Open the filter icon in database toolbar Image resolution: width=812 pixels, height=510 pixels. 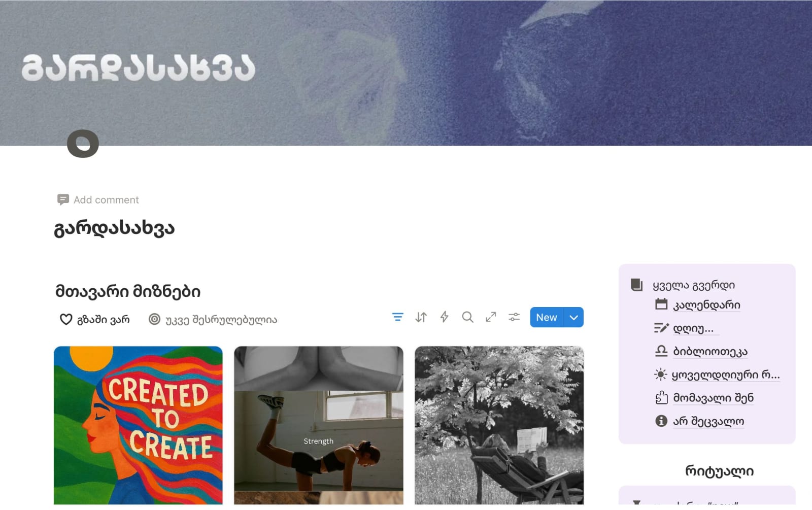[397, 318]
